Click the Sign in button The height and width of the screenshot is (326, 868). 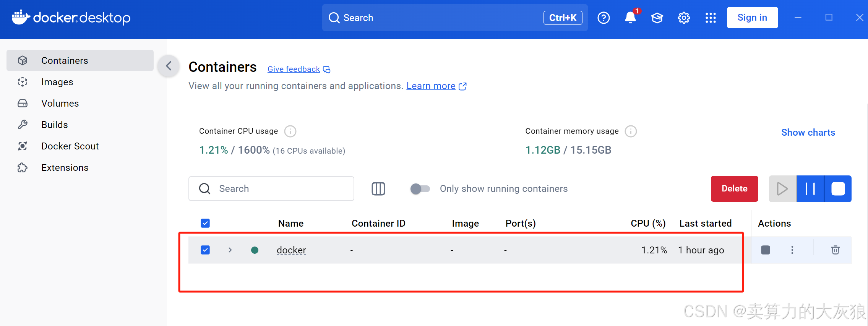752,18
